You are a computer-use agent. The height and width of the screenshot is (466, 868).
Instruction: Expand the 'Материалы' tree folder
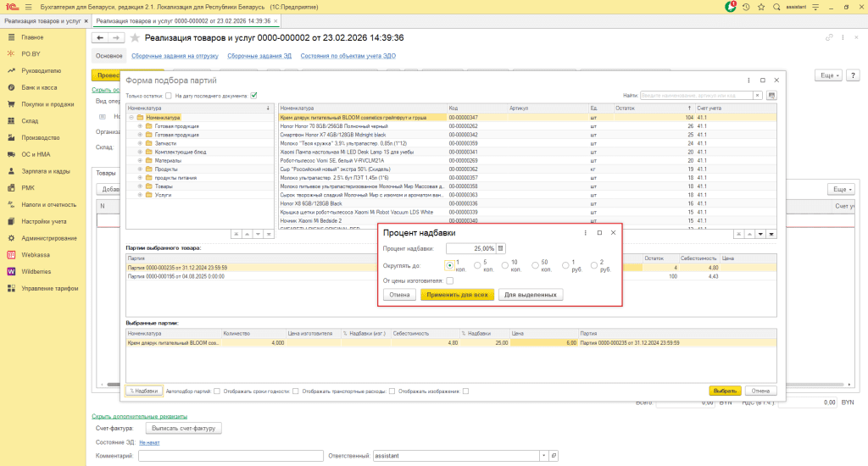[140, 160]
